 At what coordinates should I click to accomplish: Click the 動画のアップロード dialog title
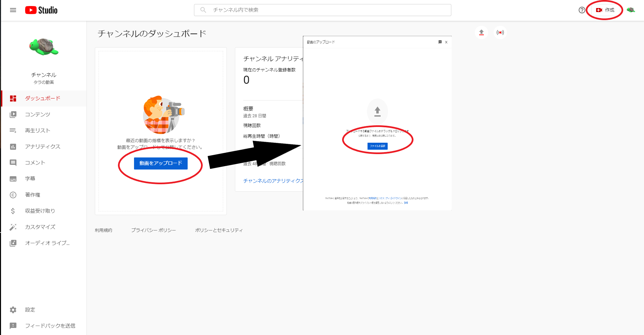point(321,42)
